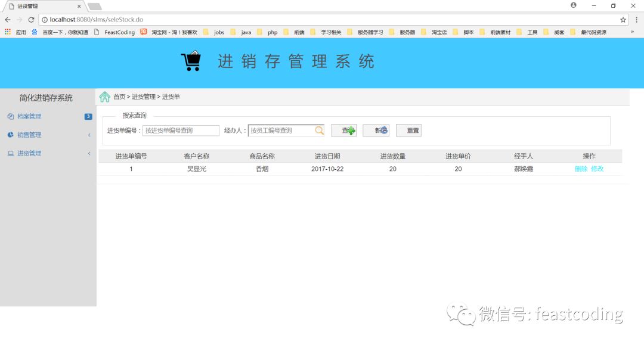Open the 学习相关 bookmark folder
This screenshot has width=644, height=345.
pos(326,32)
